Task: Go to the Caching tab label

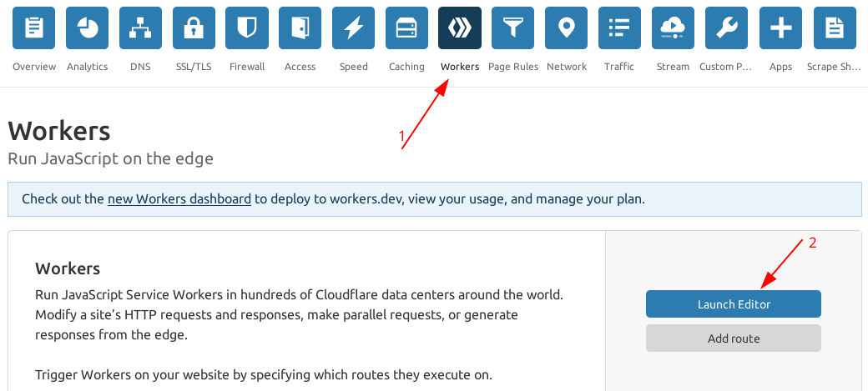Action: point(407,67)
